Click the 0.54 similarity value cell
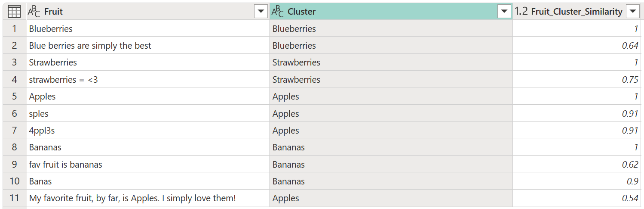644x209 pixels. (x=577, y=199)
